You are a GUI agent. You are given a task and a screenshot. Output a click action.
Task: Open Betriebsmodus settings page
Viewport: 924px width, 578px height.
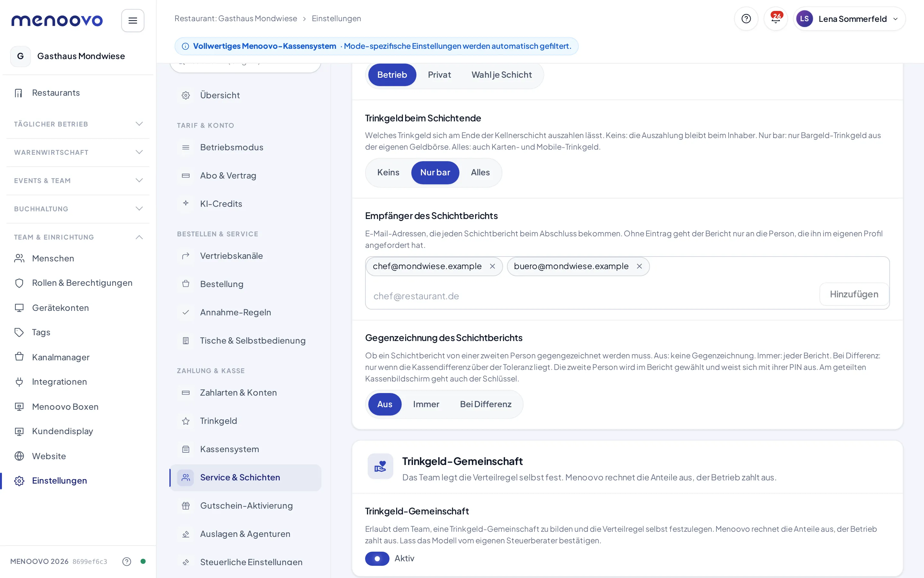(x=245, y=147)
